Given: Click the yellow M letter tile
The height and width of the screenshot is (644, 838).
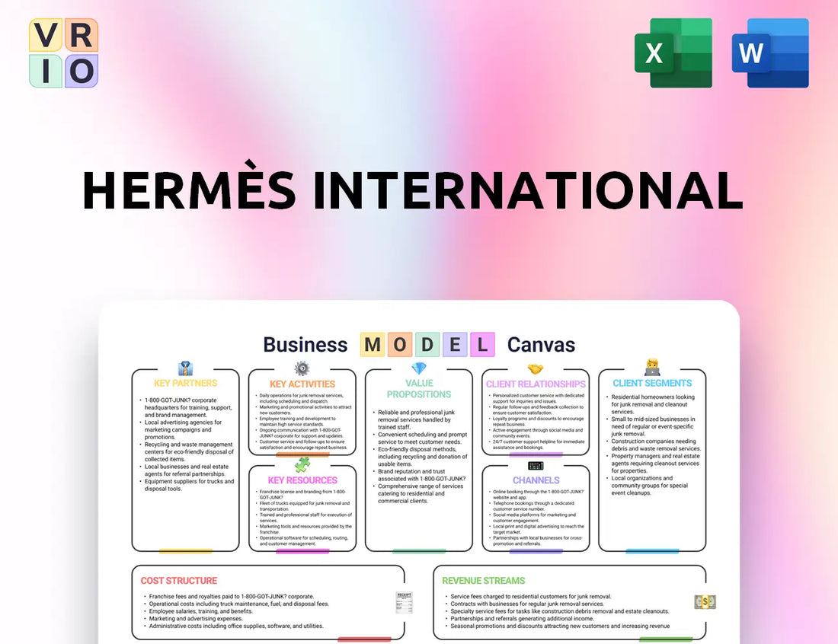Looking at the screenshot, I should point(373,345).
